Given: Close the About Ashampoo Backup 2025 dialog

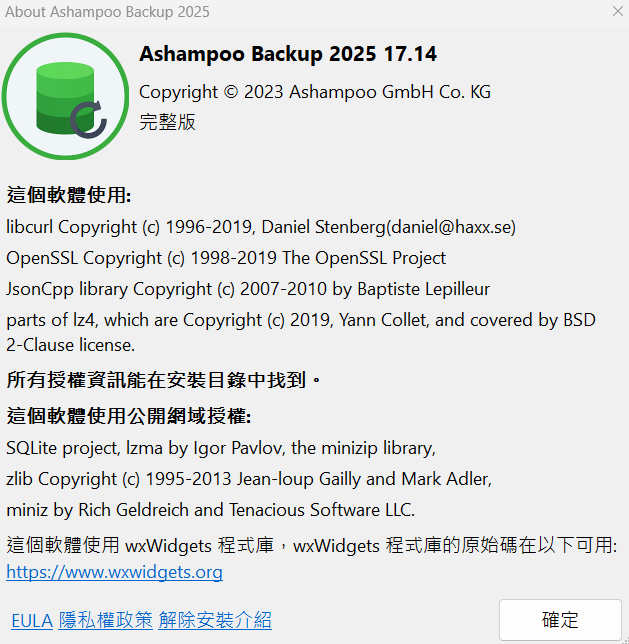Looking at the screenshot, I should click(x=617, y=12).
